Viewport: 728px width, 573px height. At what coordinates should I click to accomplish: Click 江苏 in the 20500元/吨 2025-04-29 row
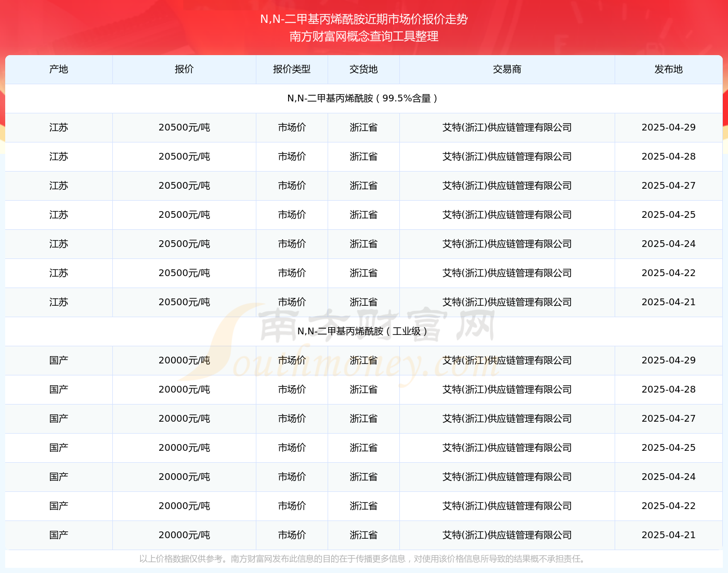(x=59, y=127)
